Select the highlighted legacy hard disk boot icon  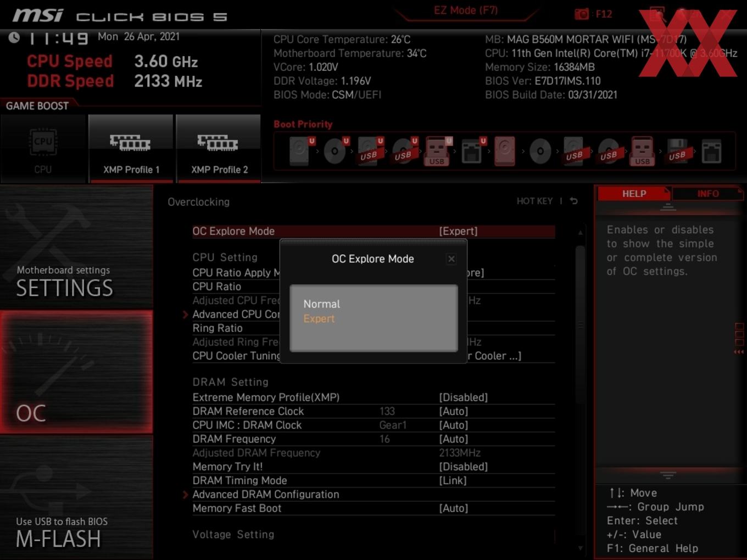(x=505, y=151)
